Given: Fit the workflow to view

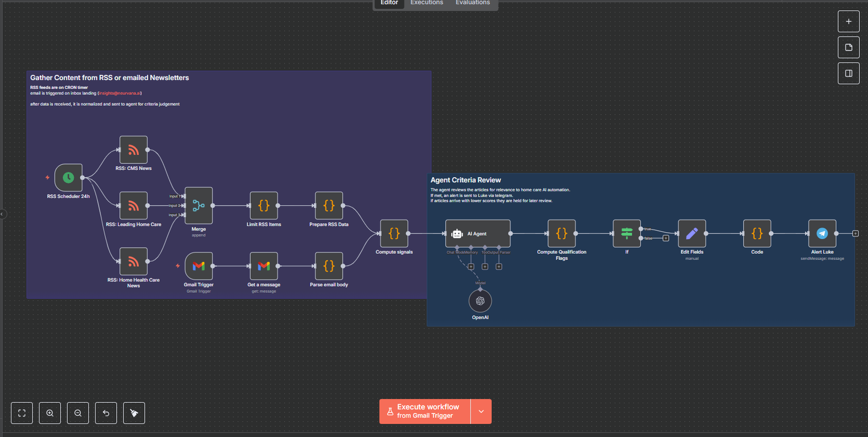Looking at the screenshot, I should [22, 413].
